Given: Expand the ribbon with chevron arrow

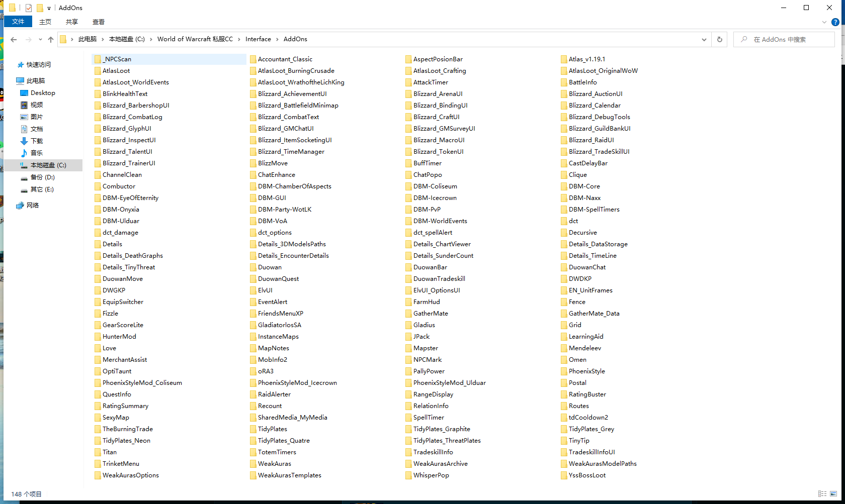Looking at the screenshot, I should [824, 22].
